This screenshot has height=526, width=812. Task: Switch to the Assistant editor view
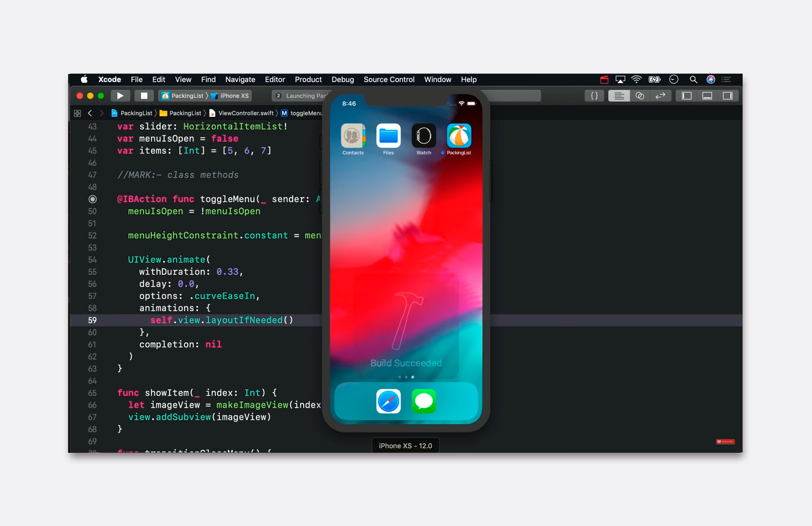639,96
